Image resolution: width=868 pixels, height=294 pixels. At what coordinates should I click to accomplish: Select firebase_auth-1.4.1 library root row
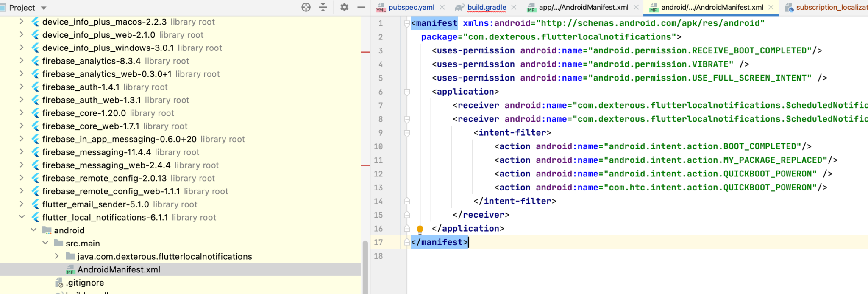pos(180,87)
